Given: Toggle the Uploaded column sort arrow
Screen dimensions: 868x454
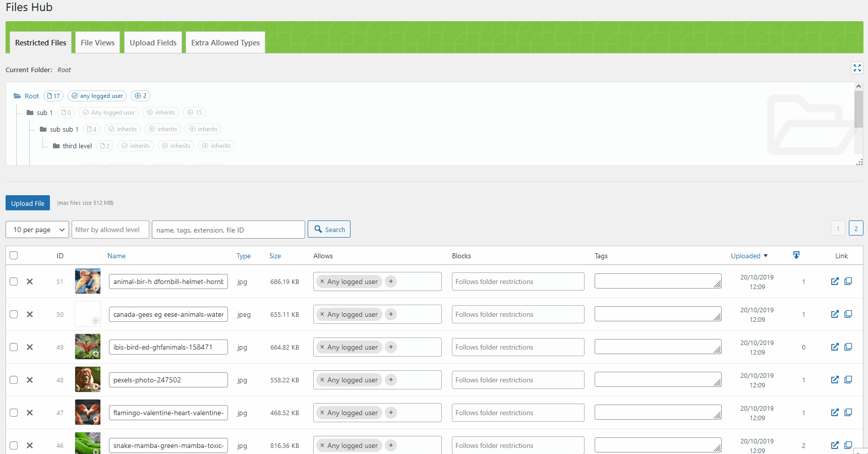Looking at the screenshot, I should click(x=766, y=256).
